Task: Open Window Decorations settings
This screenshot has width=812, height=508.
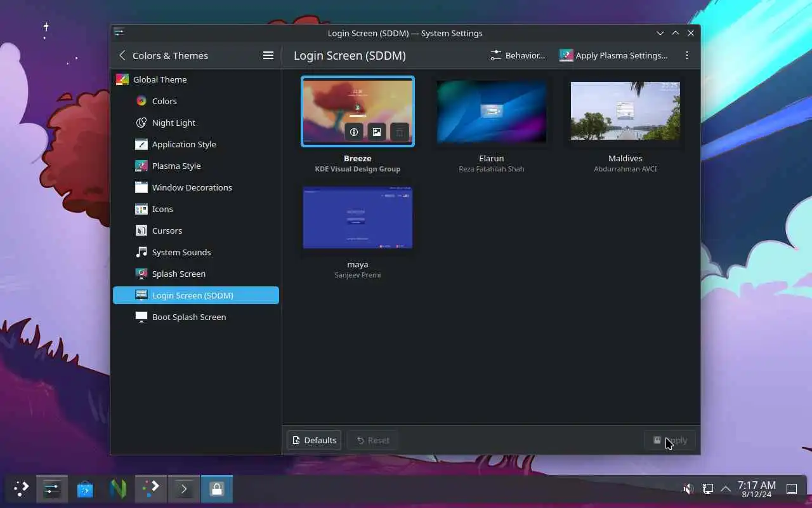Action: point(195,187)
